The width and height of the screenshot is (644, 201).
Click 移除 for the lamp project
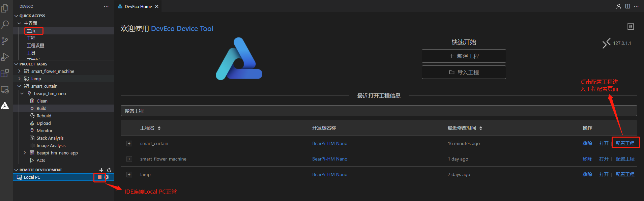(587, 174)
